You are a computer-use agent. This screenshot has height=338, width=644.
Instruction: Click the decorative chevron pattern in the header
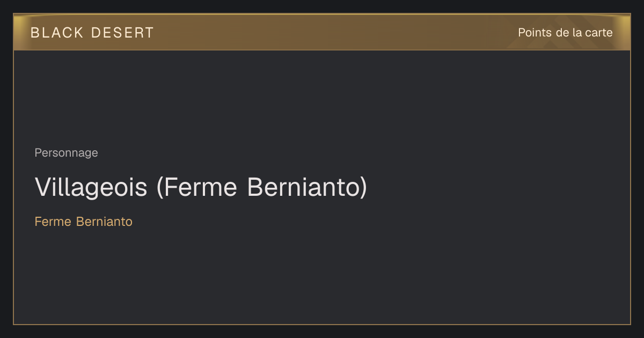coord(553,38)
